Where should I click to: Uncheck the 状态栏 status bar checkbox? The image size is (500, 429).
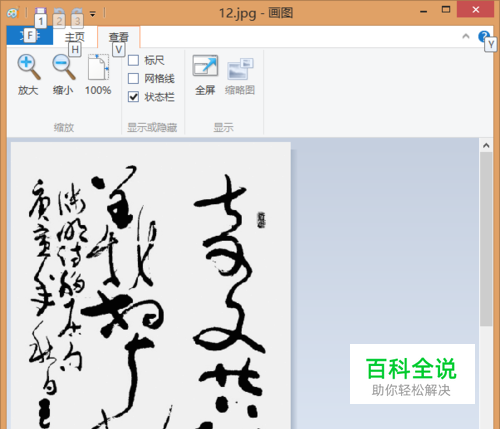133,97
